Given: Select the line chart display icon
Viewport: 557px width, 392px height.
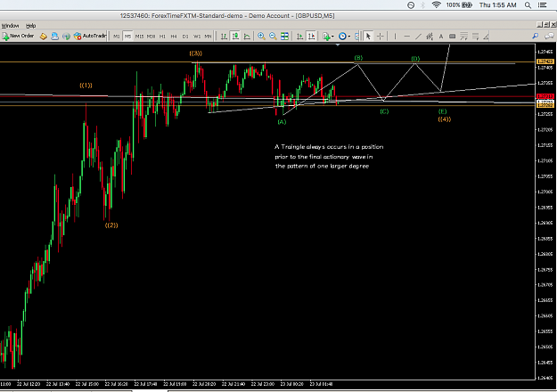Looking at the screenshot, I should pos(247,37).
